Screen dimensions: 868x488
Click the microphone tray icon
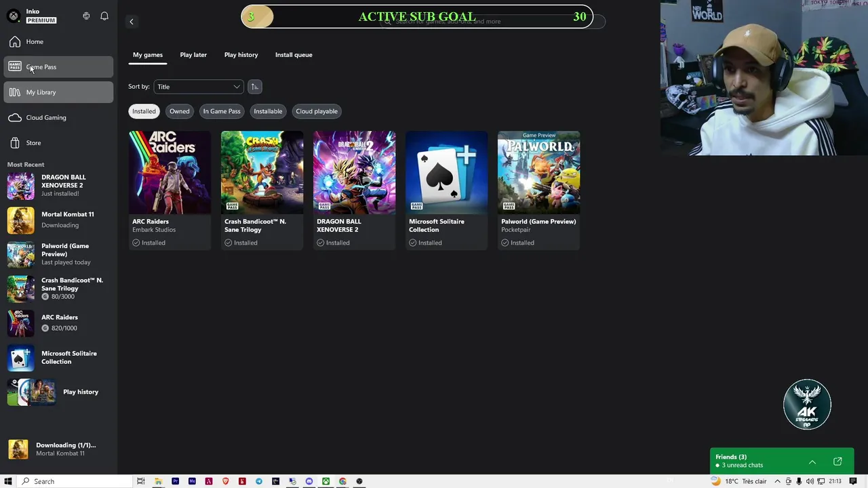800,481
